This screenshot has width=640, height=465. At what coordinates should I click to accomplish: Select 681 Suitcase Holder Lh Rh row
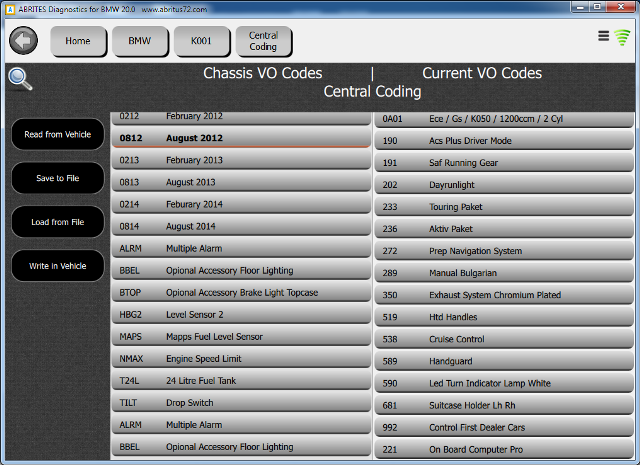pyautogui.click(x=504, y=405)
